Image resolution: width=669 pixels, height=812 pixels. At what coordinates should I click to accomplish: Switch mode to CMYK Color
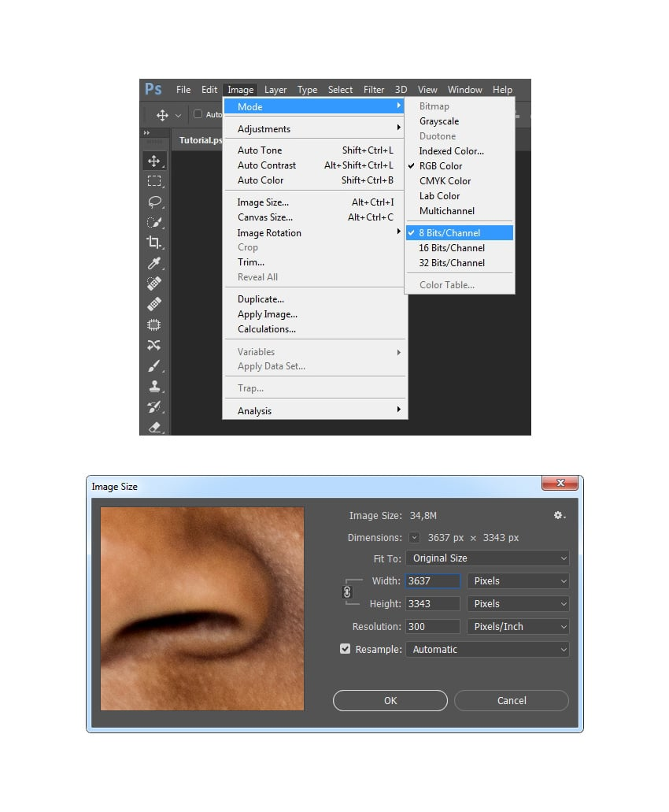[x=460, y=180]
